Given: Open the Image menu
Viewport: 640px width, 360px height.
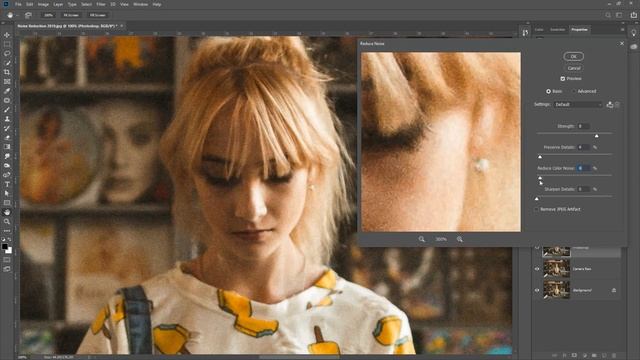Looking at the screenshot, I should coord(43,4).
